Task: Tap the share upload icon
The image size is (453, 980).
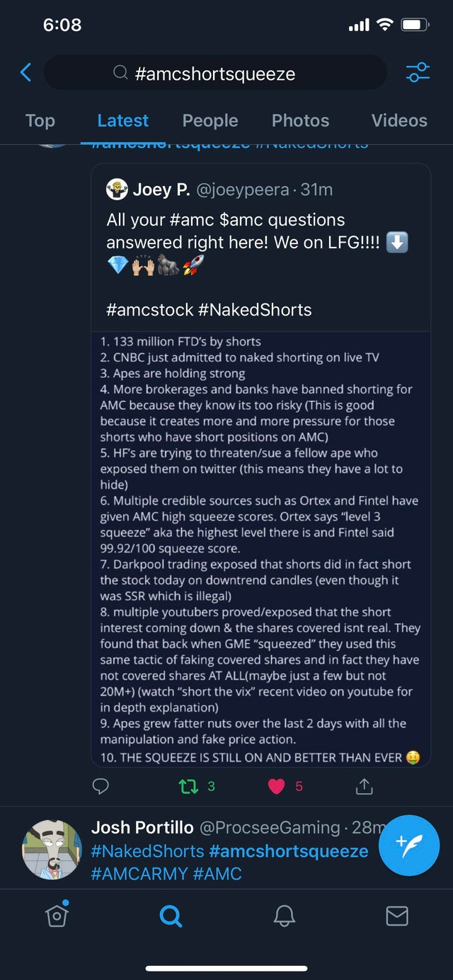Action: click(x=364, y=785)
